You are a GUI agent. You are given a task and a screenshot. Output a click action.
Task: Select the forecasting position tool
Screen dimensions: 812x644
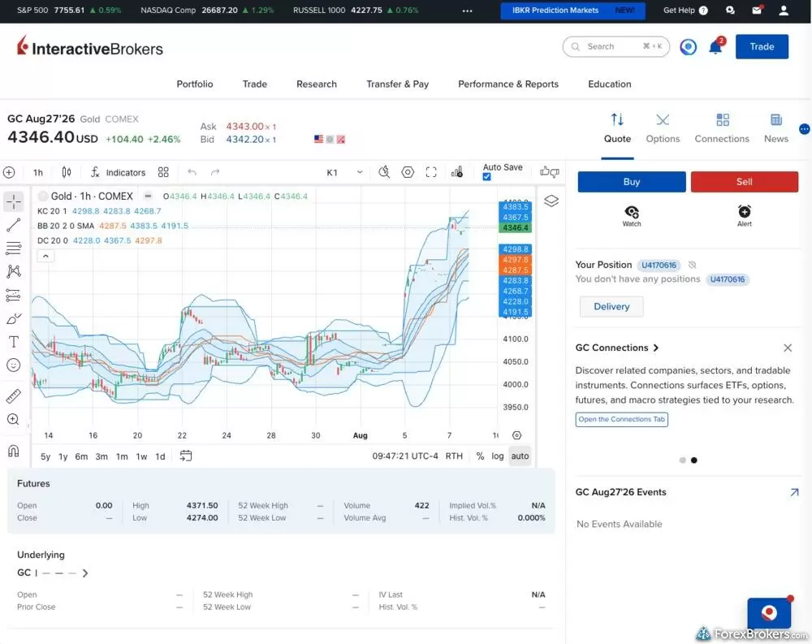pyautogui.click(x=14, y=295)
